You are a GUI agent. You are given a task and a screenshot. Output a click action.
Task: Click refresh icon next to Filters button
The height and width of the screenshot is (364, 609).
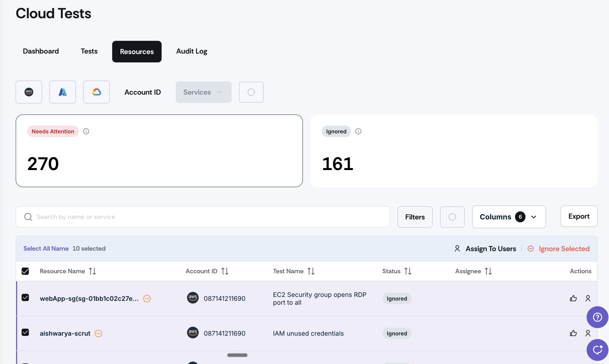[x=452, y=217]
